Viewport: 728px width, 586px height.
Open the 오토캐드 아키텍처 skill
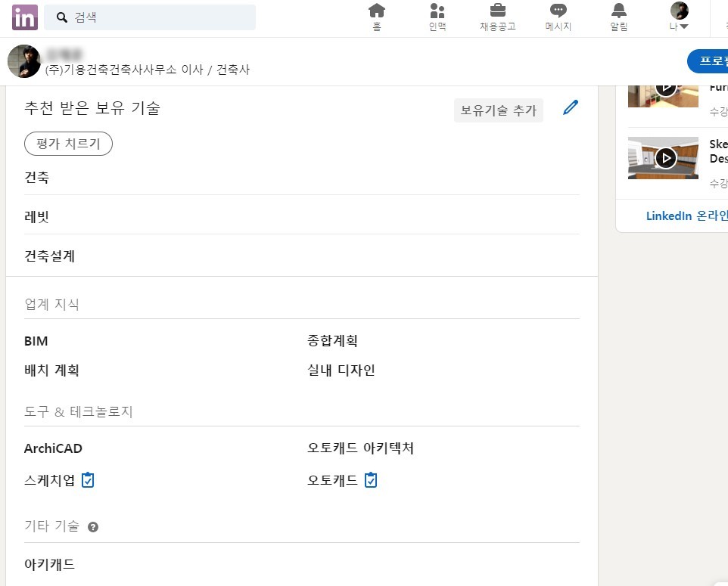(x=360, y=448)
